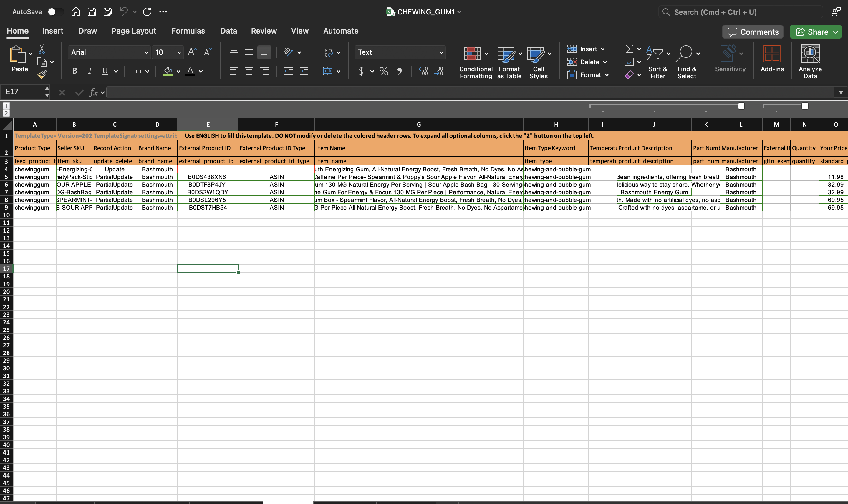Image resolution: width=848 pixels, height=504 pixels.
Task: Increase font size with large A icon
Action: pyautogui.click(x=192, y=52)
